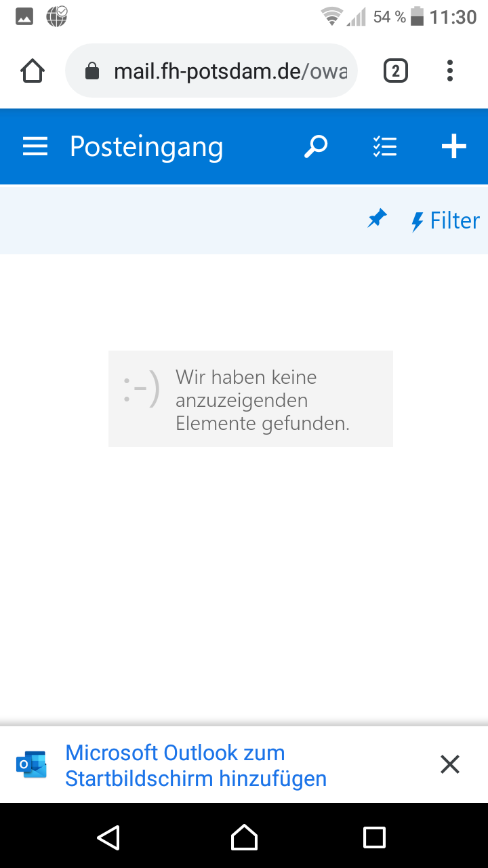488x868 pixels.
Task: Tap the magnifier search icon
Action: pos(316,146)
